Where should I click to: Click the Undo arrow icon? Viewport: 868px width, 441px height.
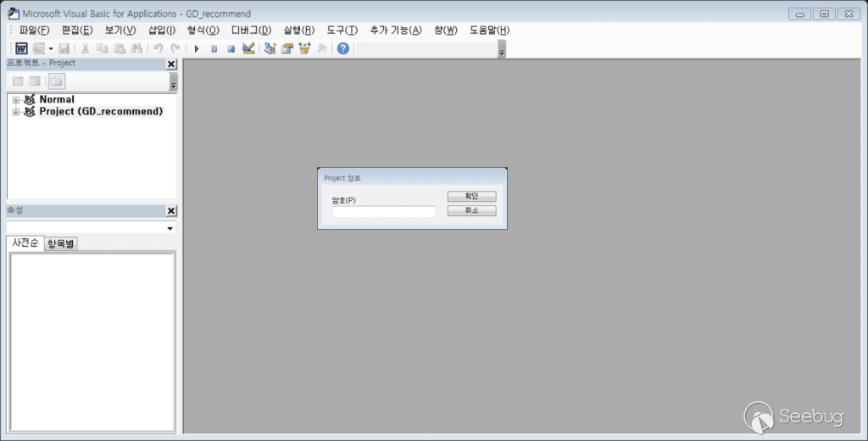[x=159, y=48]
